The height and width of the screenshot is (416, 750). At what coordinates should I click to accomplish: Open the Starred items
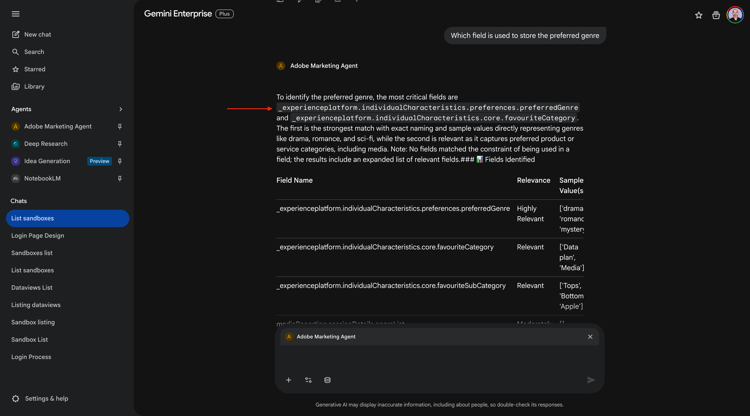point(34,70)
